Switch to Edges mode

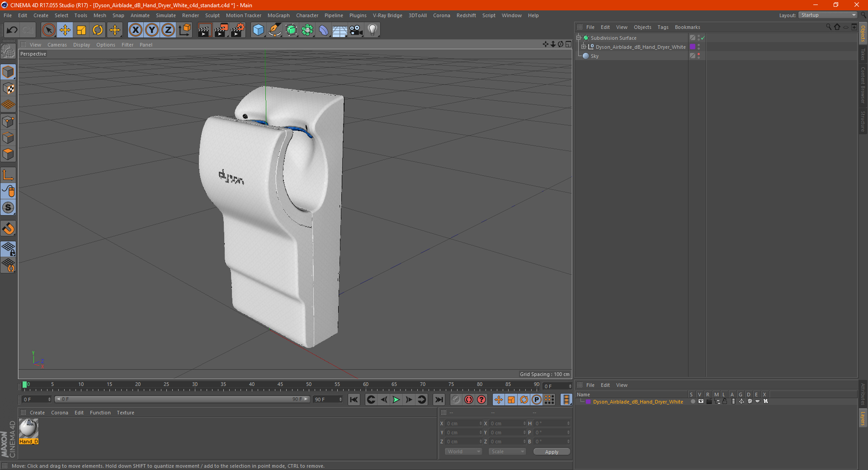point(8,138)
